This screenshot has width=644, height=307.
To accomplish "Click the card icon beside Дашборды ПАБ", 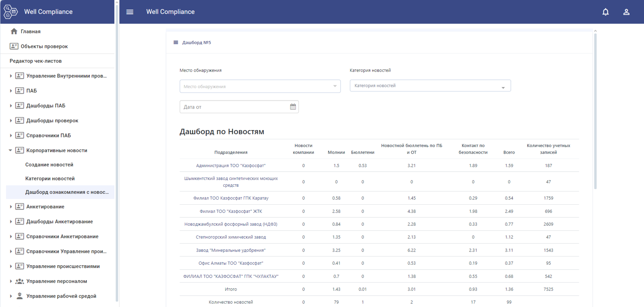I will (20, 105).
